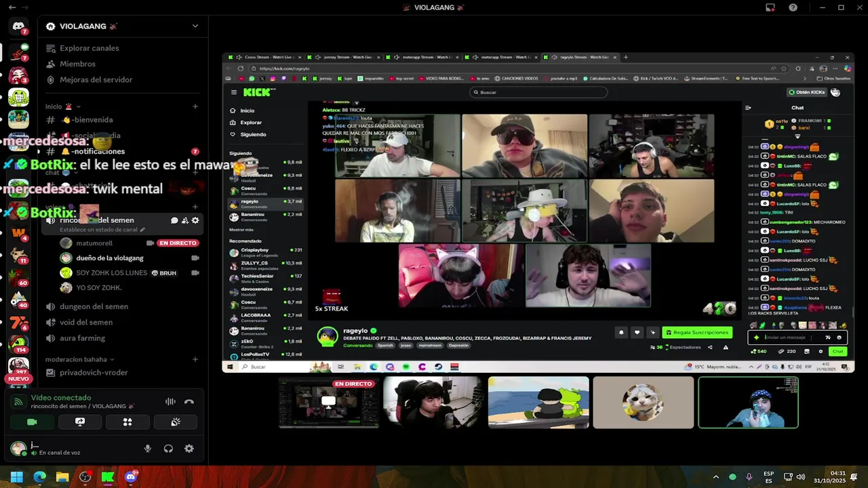
Task: Toggle the camera in the voice panel
Action: (31, 422)
